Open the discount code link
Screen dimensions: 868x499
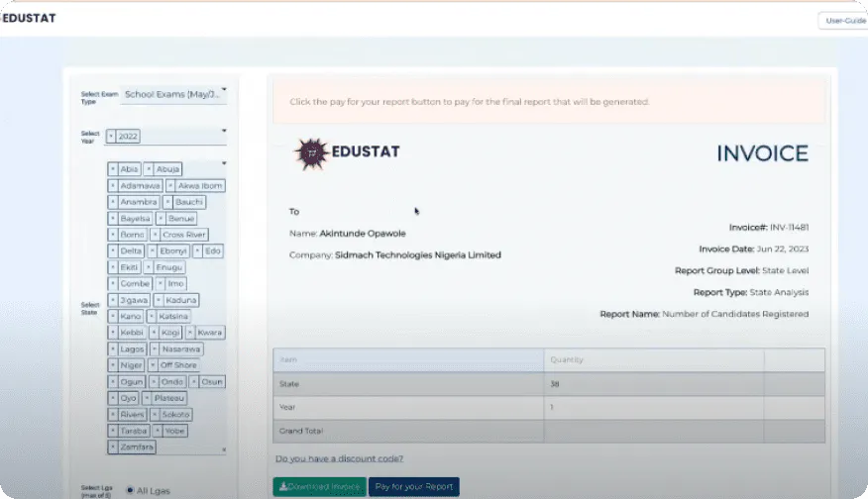click(339, 458)
